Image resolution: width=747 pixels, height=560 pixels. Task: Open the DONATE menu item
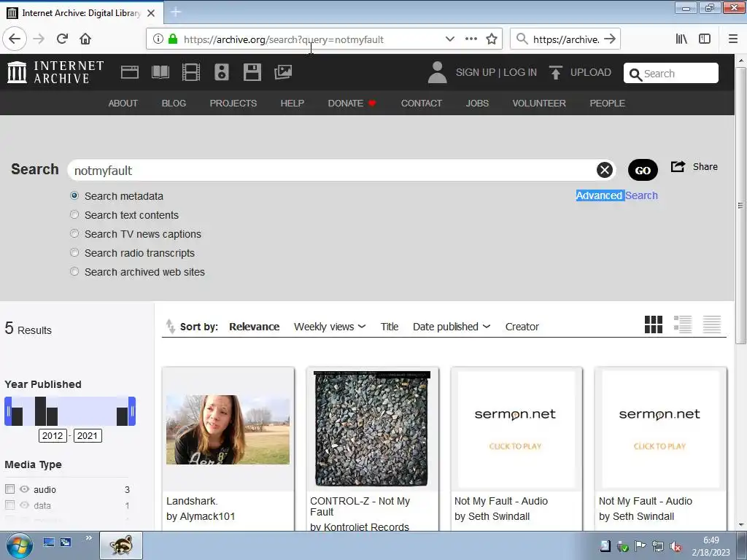pos(352,104)
